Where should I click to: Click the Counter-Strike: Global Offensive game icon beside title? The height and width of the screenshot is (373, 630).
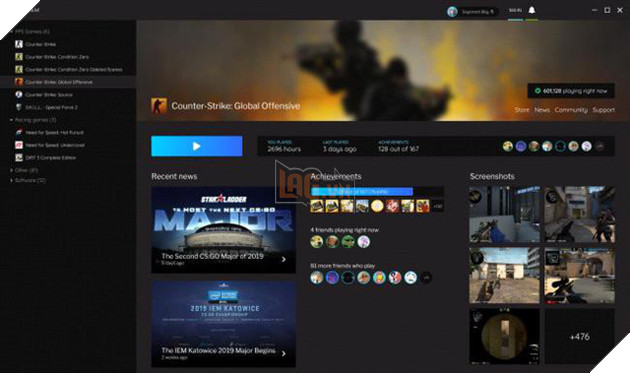tap(159, 106)
